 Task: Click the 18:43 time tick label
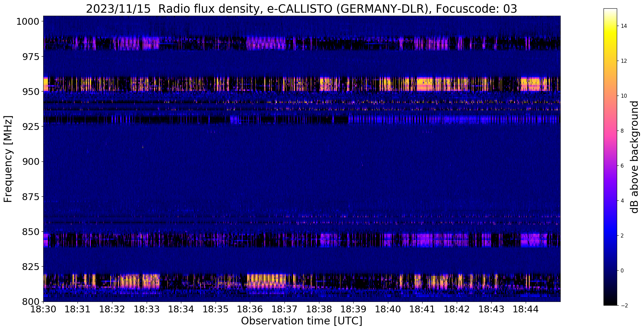tap(491, 309)
